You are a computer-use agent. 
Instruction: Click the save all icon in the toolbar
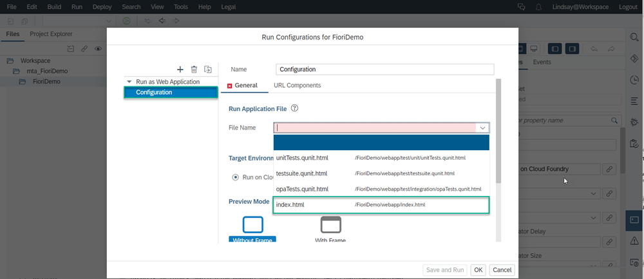point(24,21)
